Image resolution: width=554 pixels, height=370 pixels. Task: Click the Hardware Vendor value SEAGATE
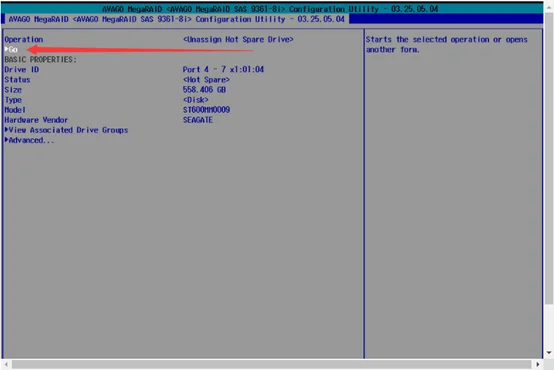(198, 120)
